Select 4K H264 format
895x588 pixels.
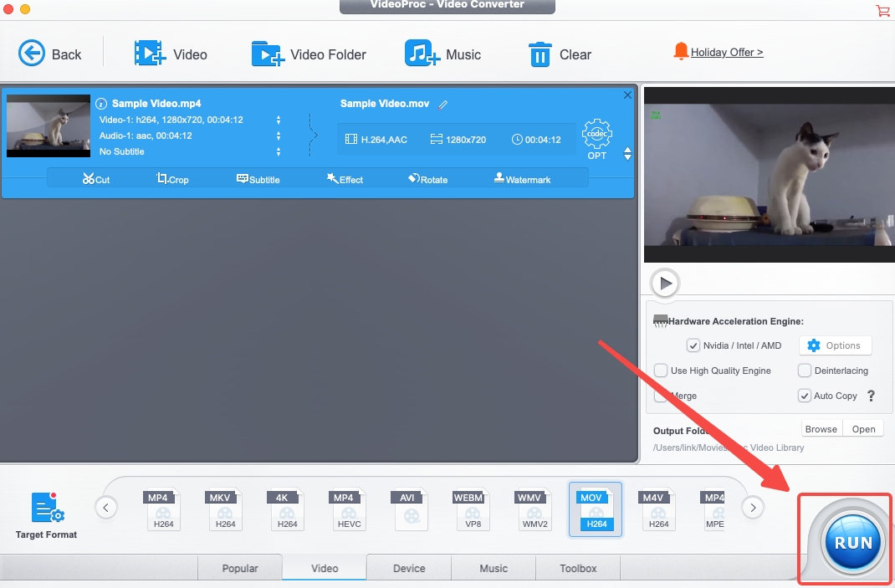285,509
